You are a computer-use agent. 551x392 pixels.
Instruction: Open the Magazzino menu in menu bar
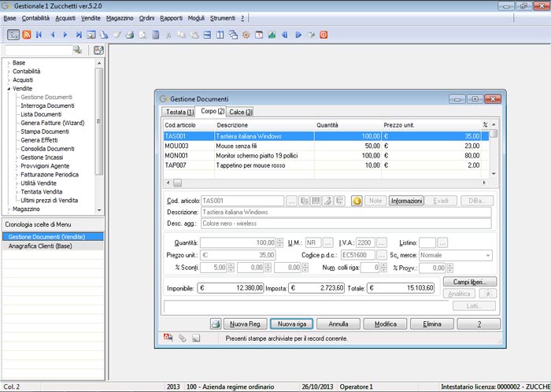click(120, 18)
